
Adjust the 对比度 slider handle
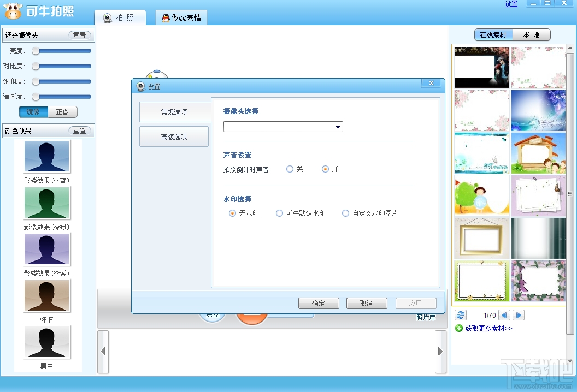tap(36, 66)
